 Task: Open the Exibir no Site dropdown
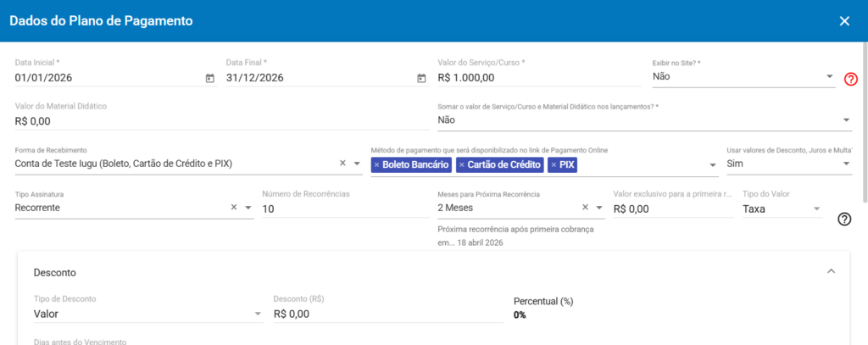point(829,77)
